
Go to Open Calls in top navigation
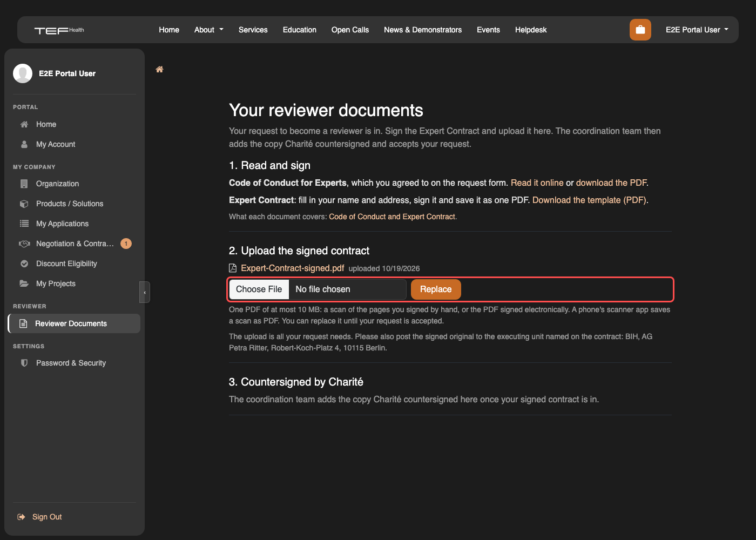pos(350,30)
